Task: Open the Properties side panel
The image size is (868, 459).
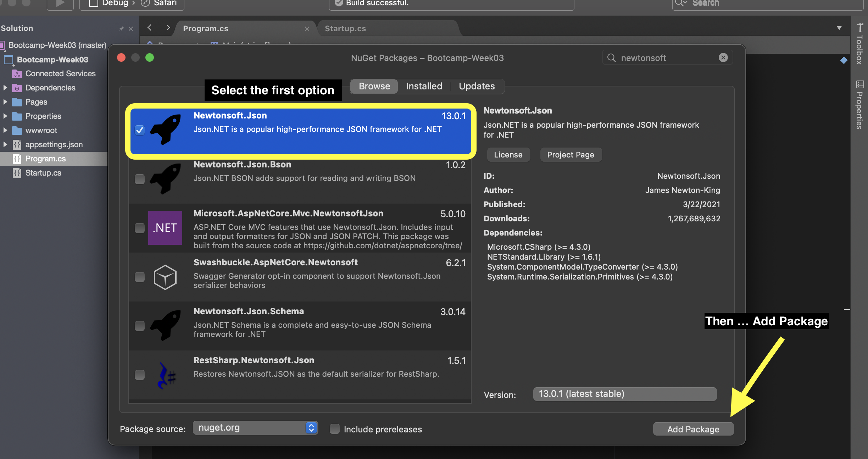Action: point(859,105)
